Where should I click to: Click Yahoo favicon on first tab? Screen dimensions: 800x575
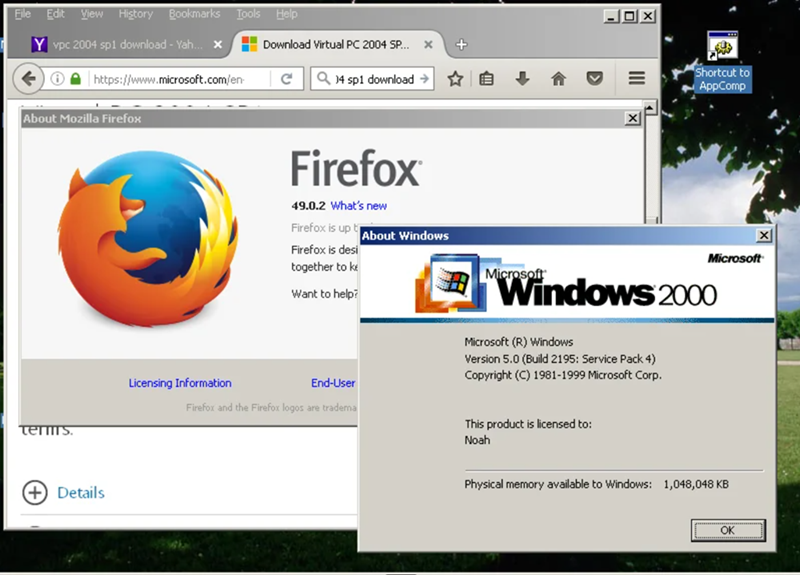click(39, 45)
